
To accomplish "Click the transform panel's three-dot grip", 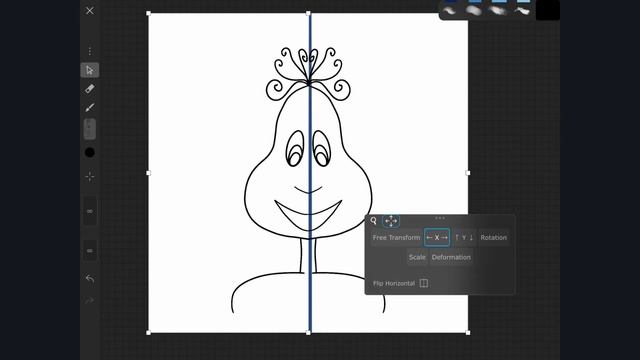I will [440, 218].
